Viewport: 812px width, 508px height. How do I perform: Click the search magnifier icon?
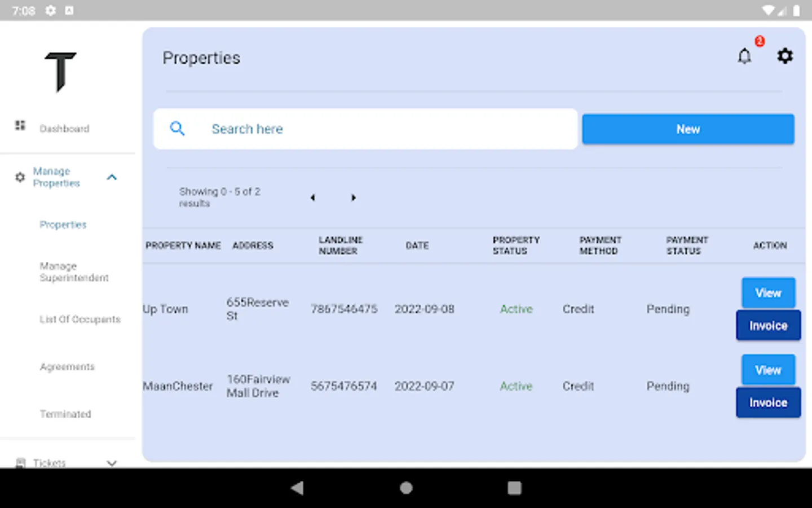pos(177,129)
